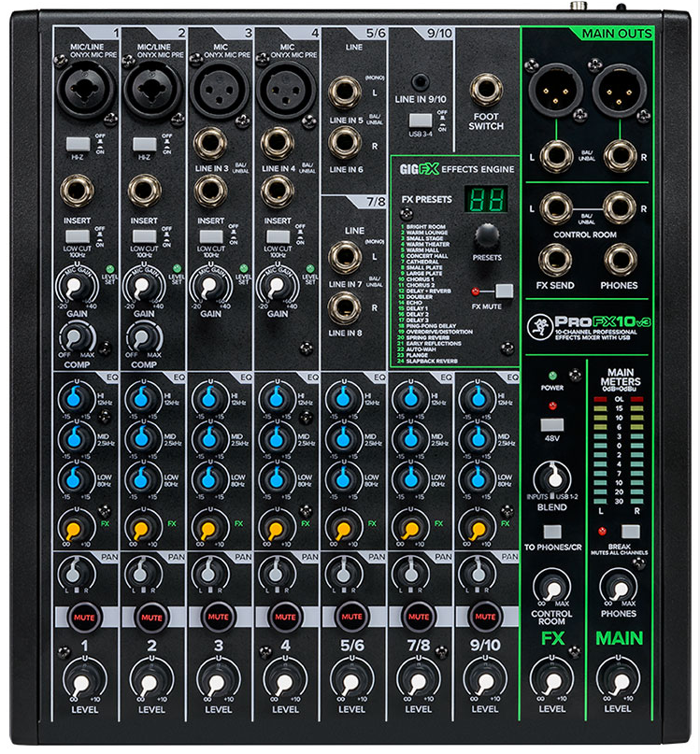This screenshot has width=700, height=754.
Task: Click channel 1 COMP knob
Action: [77, 338]
